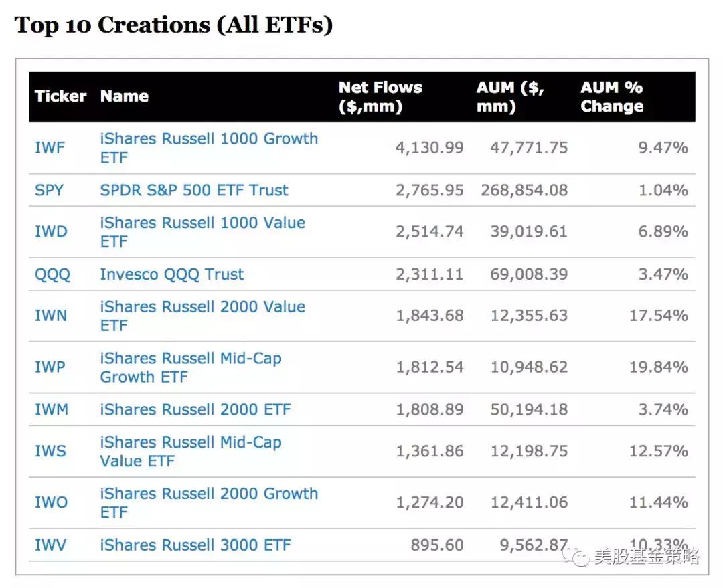Click the IWO ticker symbol

click(x=52, y=502)
